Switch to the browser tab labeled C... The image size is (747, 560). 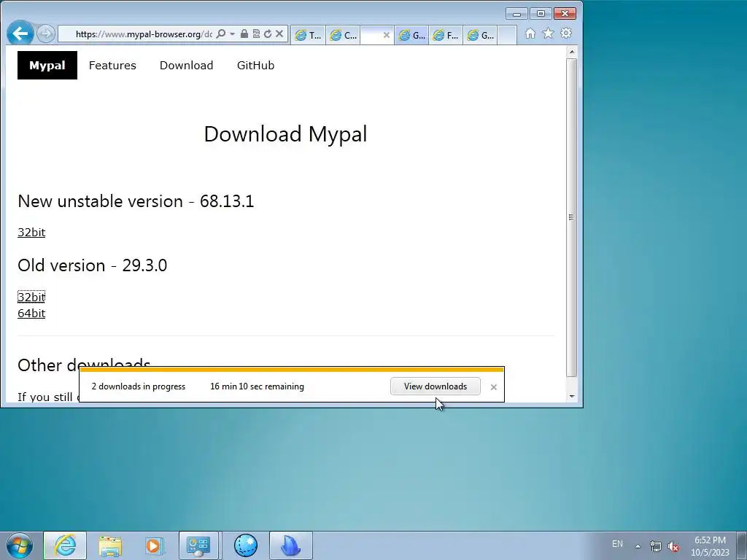tap(343, 35)
